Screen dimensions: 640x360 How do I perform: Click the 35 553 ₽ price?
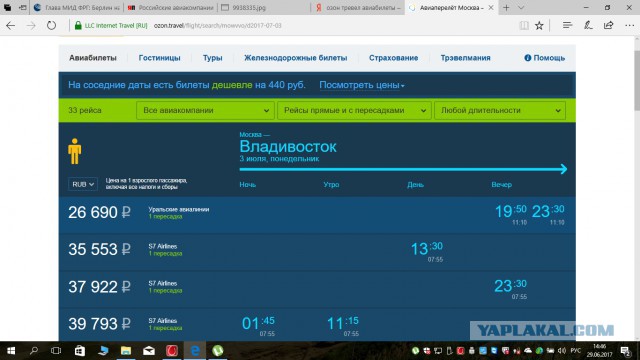point(99,249)
